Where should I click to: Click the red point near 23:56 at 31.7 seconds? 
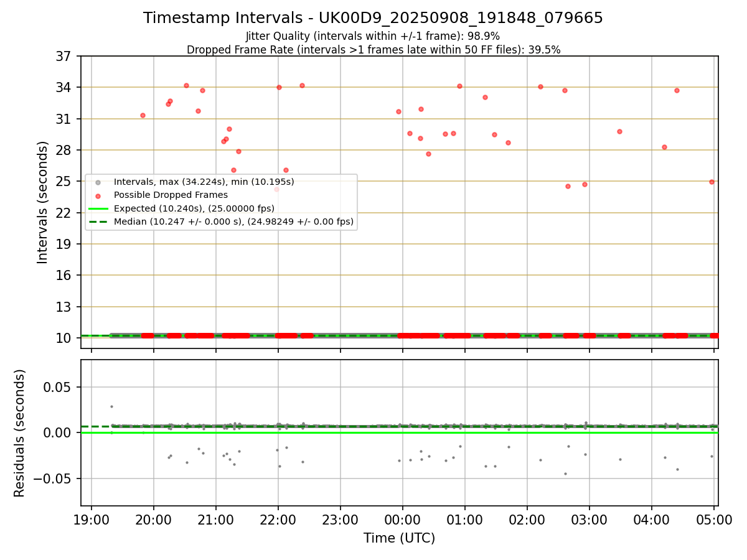coord(398,111)
